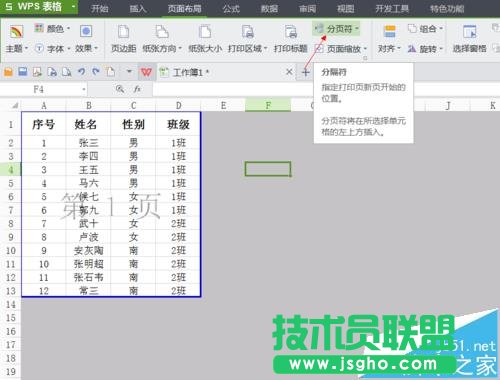The height and width of the screenshot is (380, 500).
Task: Click cell containing 张石韦
Action: [89, 277]
